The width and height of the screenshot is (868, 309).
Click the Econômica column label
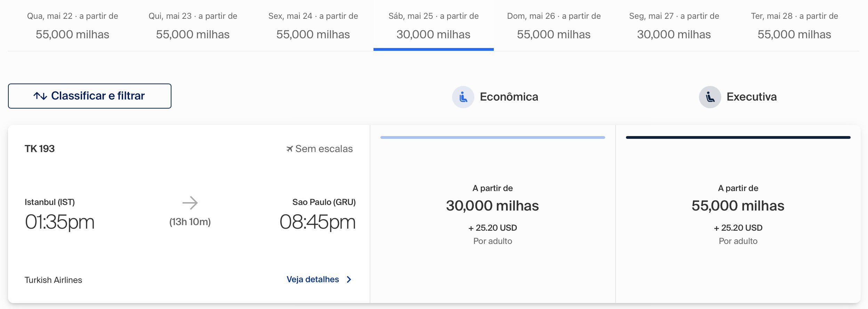pos(509,97)
